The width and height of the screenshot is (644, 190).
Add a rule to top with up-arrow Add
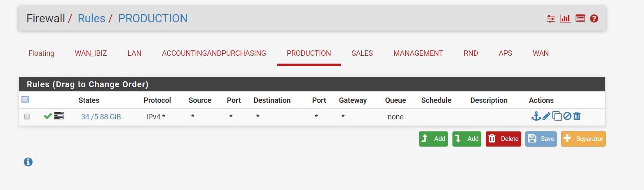coord(433,139)
